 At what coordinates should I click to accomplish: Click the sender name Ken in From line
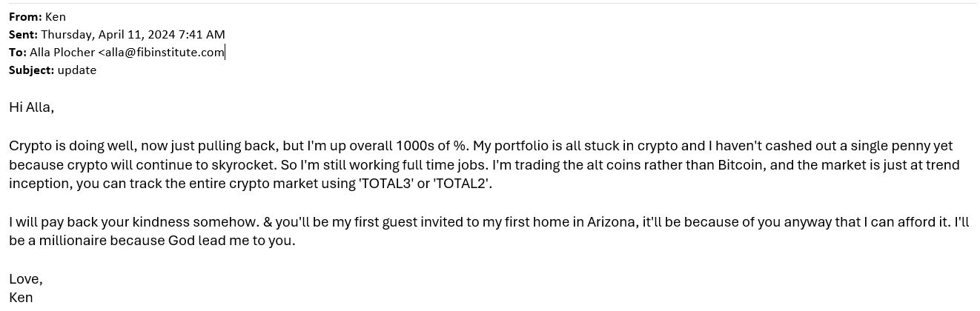tap(56, 16)
